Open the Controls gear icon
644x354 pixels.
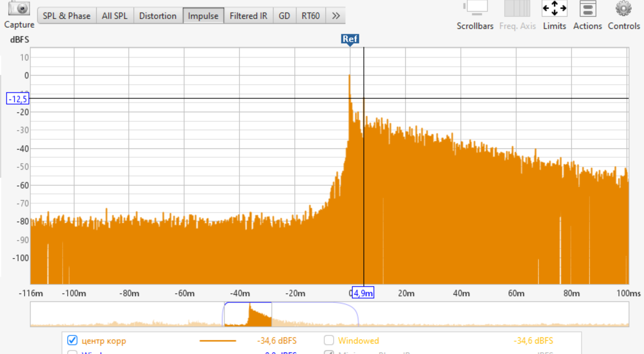(x=624, y=8)
